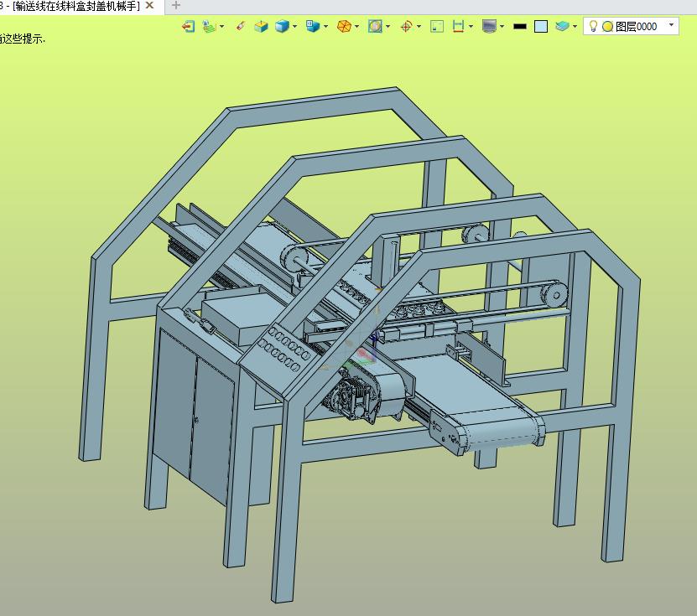The height and width of the screenshot is (616, 697).
Task: Toggle the light bulb layer visibility icon
Action: pos(593,26)
